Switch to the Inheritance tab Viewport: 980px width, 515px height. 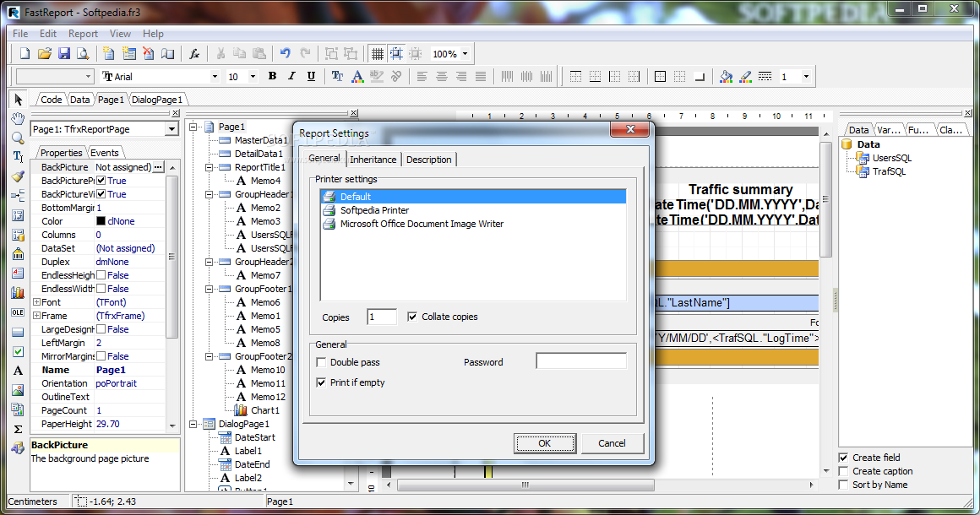[x=373, y=160]
